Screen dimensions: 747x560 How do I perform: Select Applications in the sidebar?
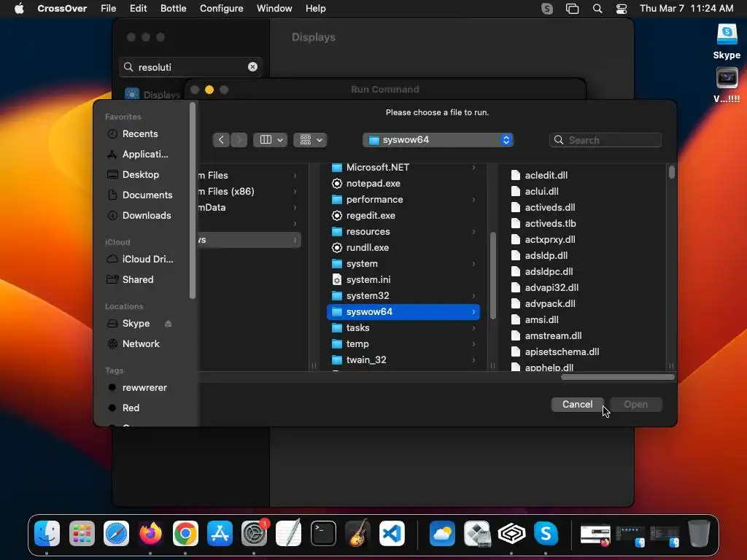145,155
